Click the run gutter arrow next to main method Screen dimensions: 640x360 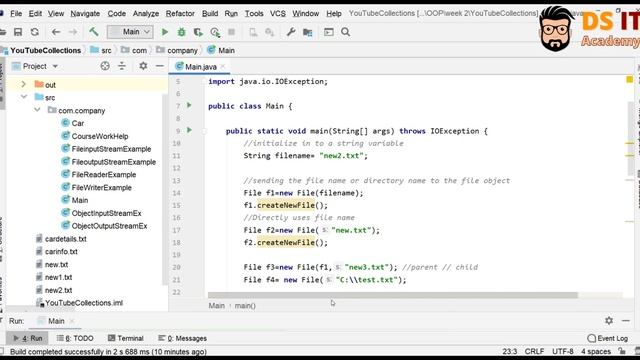(x=189, y=130)
